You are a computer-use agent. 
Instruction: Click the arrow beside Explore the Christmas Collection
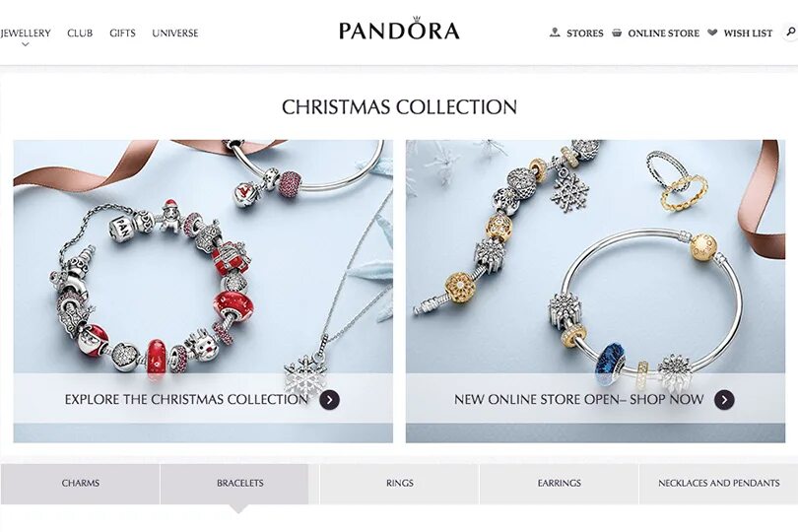(x=329, y=400)
